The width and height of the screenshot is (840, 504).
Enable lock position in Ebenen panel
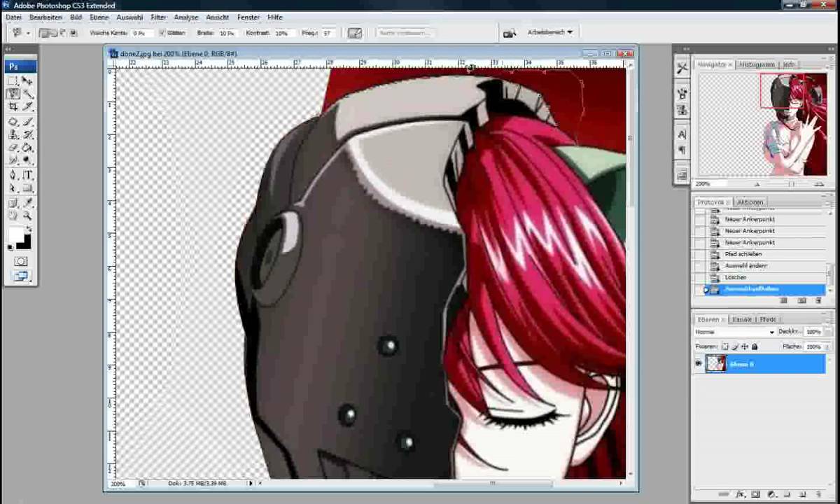click(x=744, y=346)
